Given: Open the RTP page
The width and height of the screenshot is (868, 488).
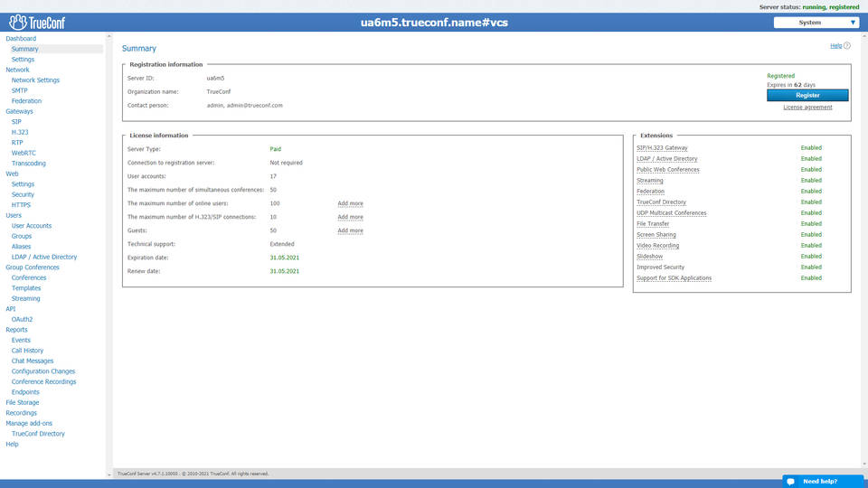Looking at the screenshot, I should [x=17, y=143].
